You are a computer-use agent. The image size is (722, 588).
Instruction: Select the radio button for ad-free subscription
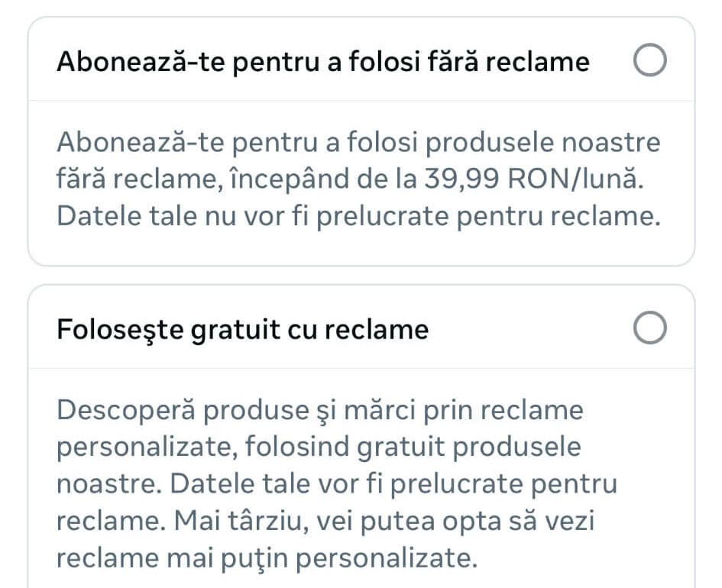(x=649, y=62)
